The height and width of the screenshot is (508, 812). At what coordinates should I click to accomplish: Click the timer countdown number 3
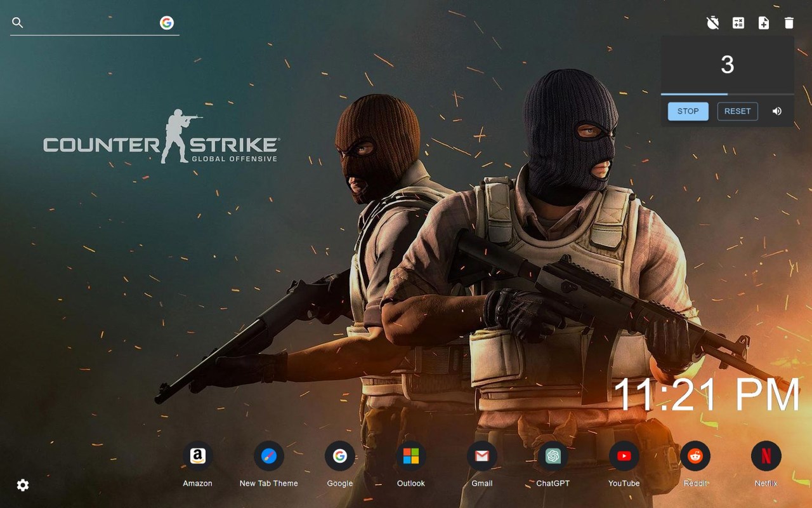(x=728, y=65)
